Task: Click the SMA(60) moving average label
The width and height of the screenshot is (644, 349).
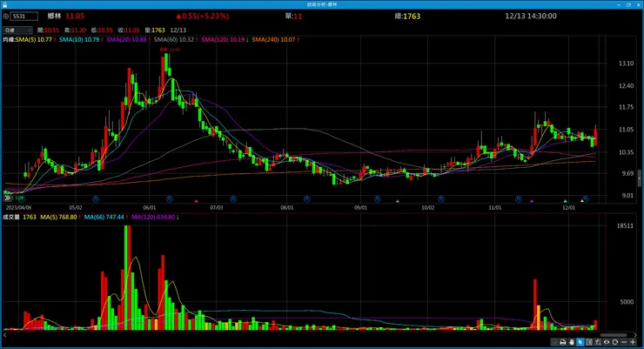Action: tap(176, 40)
